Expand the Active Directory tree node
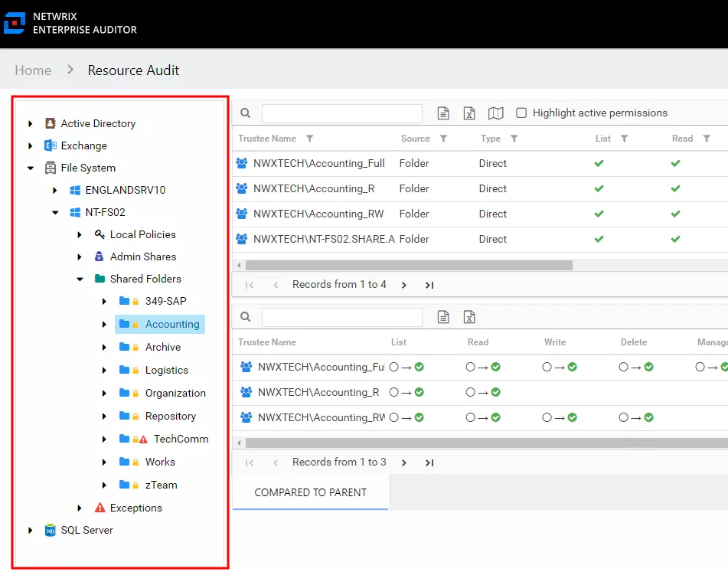 point(30,123)
